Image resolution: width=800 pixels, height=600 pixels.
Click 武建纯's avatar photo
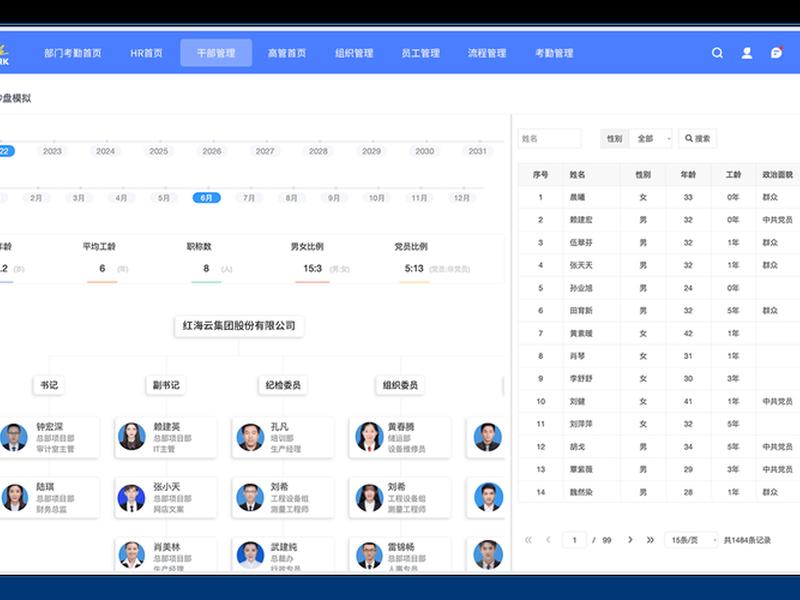(x=250, y=555)
